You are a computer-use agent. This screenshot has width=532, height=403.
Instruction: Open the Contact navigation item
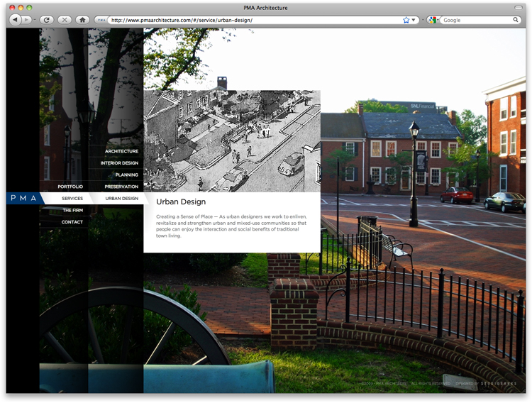[72, 222]
